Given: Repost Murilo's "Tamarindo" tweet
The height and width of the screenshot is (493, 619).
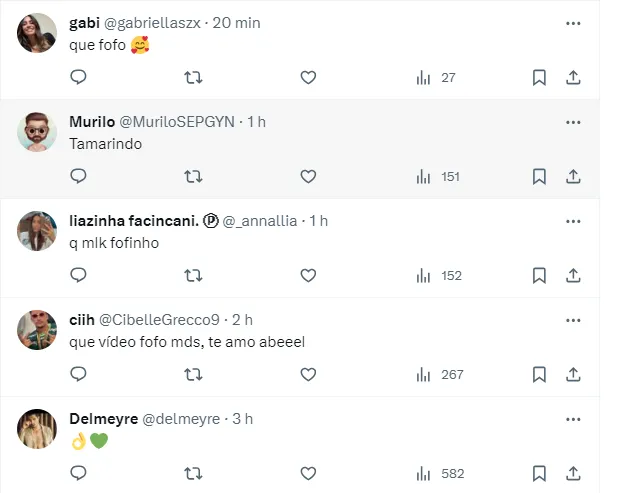Looking at the screenshot, I should [193, 176].
